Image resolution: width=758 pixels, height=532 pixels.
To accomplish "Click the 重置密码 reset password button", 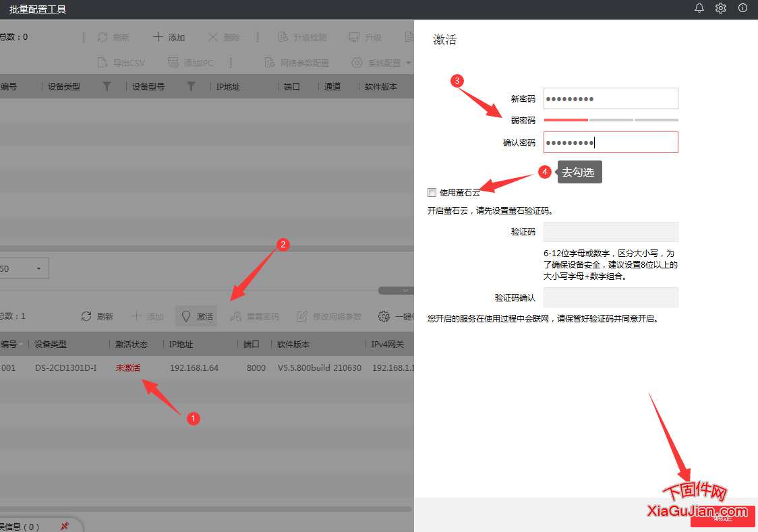I will click(255, 316).
